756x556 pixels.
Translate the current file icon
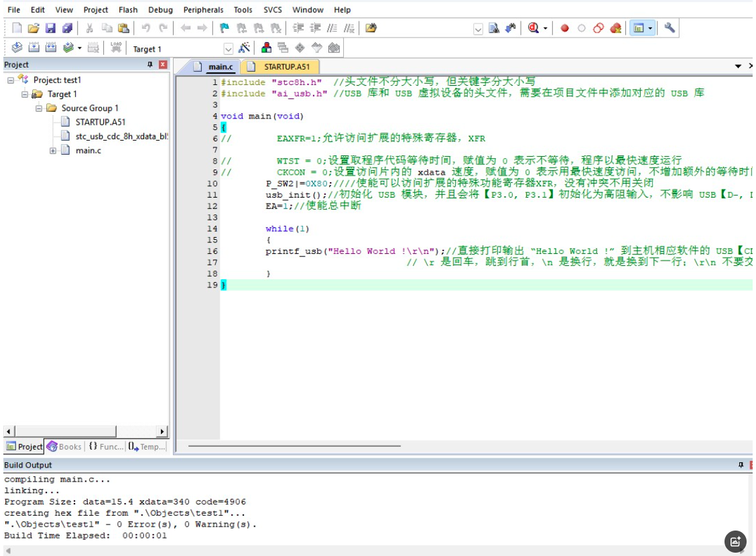click(x=17, y=48)
